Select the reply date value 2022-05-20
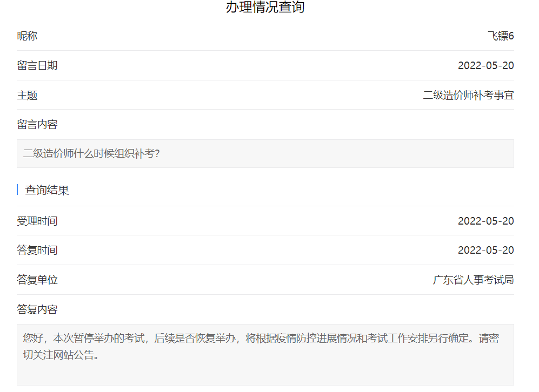 point(485,250)
